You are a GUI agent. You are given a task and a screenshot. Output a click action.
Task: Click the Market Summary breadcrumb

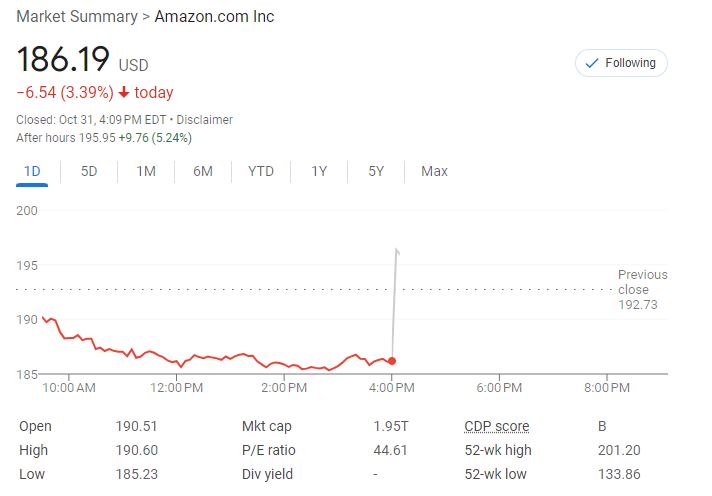coord(77,17)
